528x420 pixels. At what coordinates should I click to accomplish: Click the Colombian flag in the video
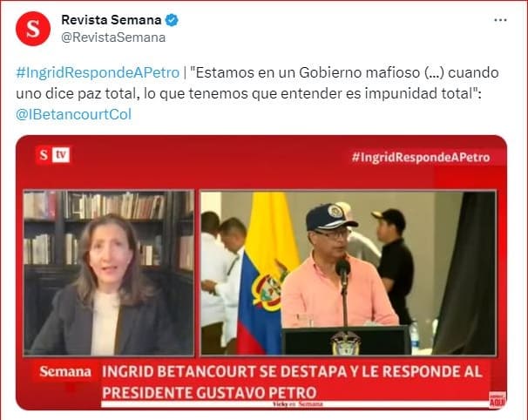pyautogui.click(x=266, y=273)
